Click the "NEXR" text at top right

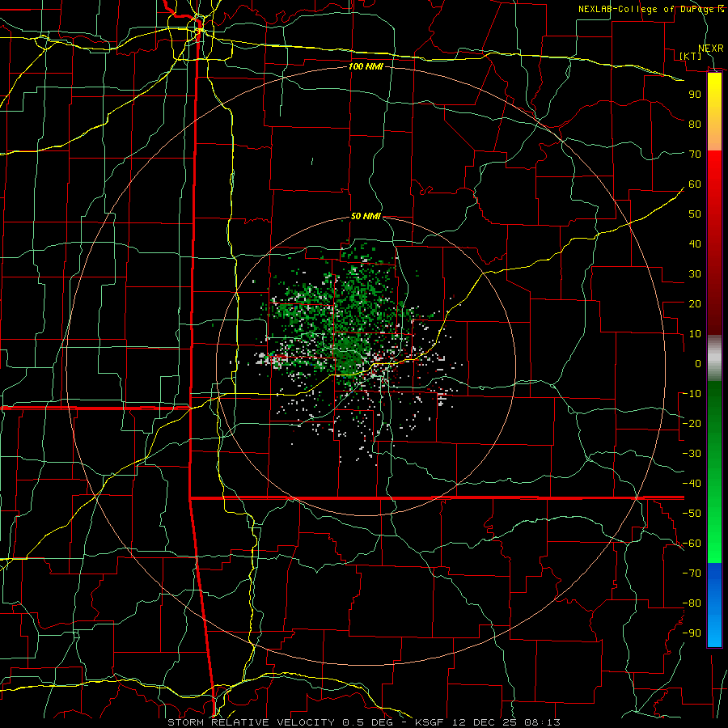tap(711, 49)
